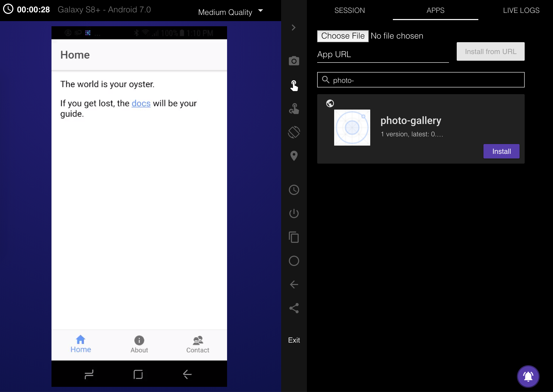553x392 pixels.
Task: Open the GPS location pin tool
Action: pyautogui.click(x=294, y=156)
